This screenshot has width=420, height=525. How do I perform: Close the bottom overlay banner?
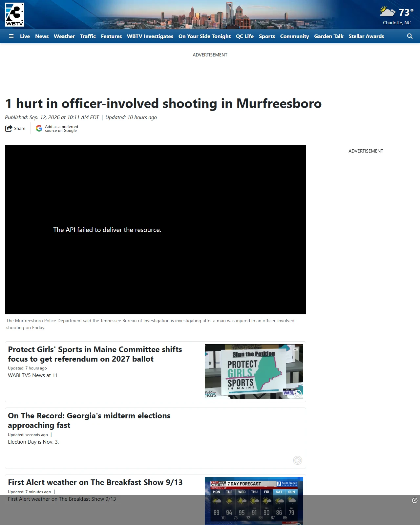pos(415,500)
